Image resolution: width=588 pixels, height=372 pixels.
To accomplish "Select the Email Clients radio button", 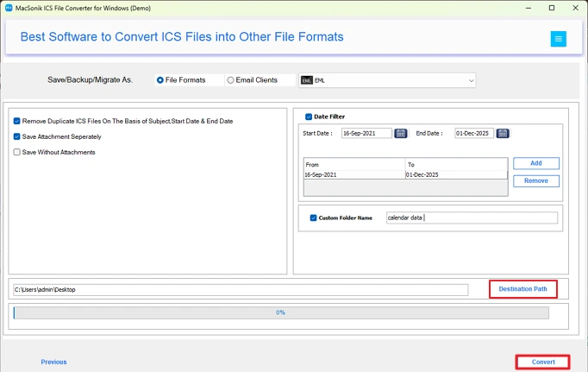I will point(230,80).
